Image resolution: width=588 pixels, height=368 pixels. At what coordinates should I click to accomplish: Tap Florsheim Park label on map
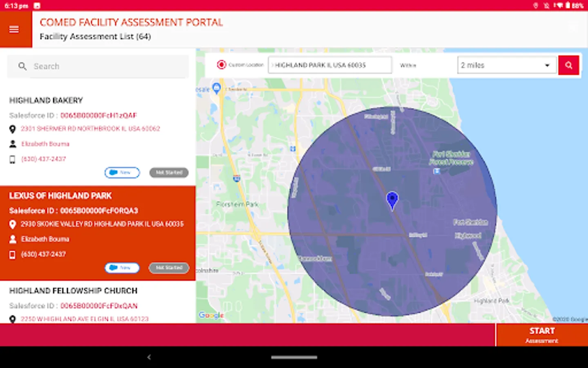(237, 204)
